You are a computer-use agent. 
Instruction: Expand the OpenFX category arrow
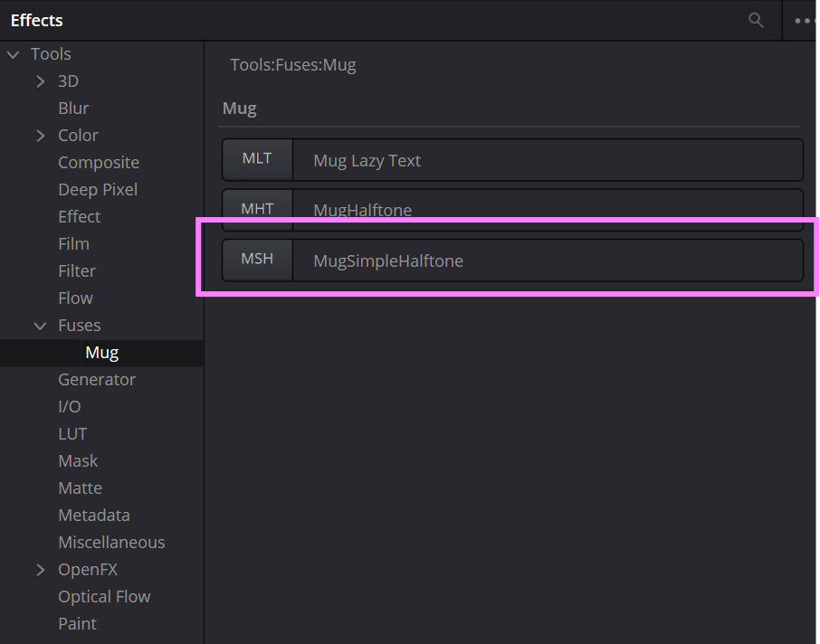40,570
